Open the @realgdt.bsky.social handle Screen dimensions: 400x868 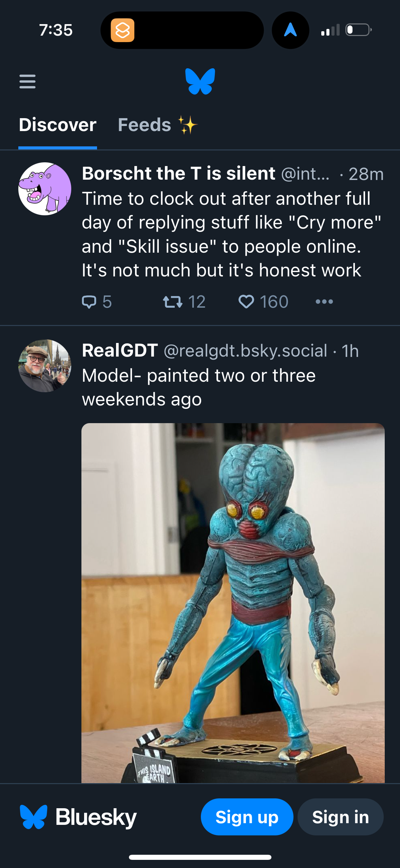(245, 351)
